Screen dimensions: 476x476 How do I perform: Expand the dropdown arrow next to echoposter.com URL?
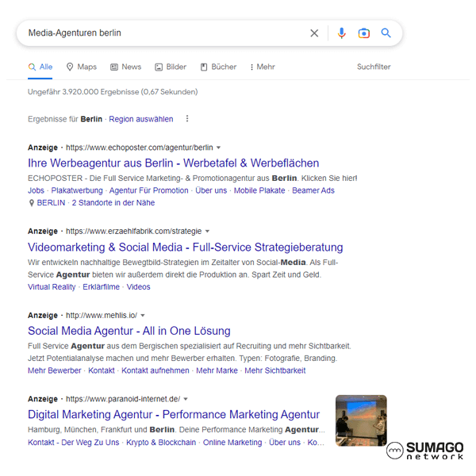coord(218,148)
